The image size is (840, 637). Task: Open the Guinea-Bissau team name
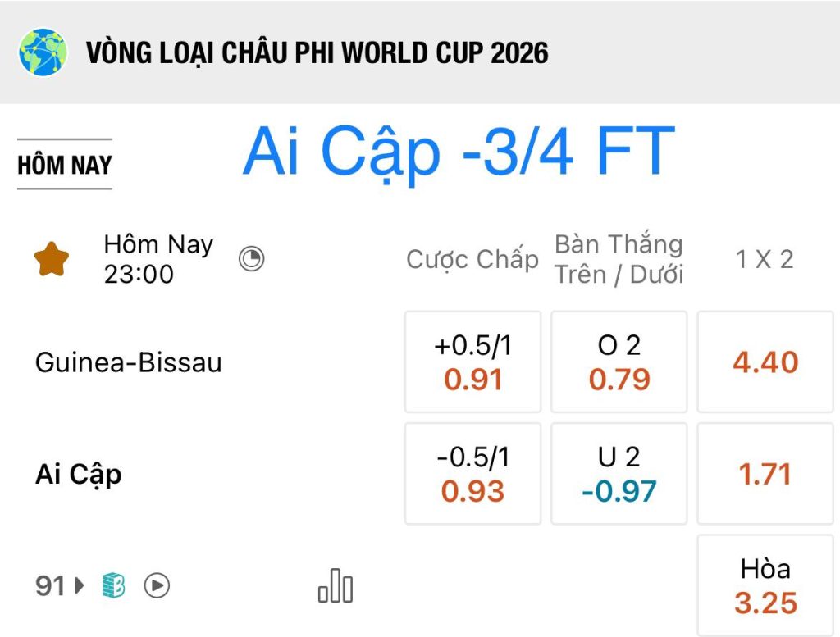[x=129, y=362]
